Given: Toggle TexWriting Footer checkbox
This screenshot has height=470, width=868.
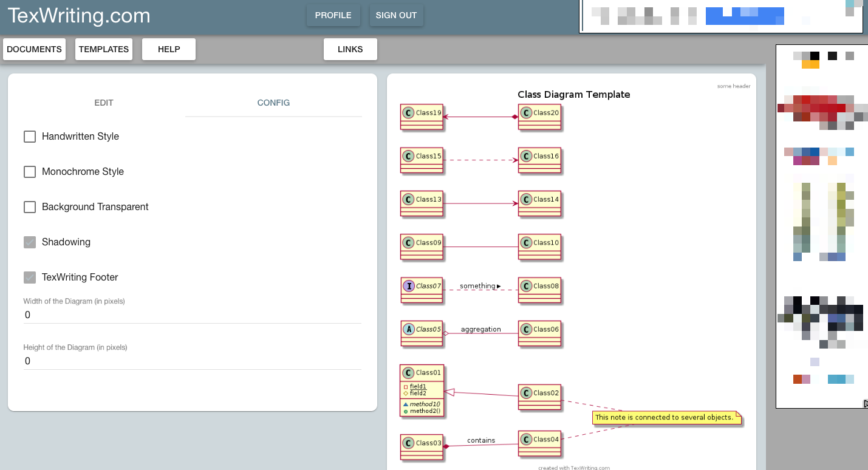Looking at the screenshot, I should pyautogui.click(x=30, y=278).
